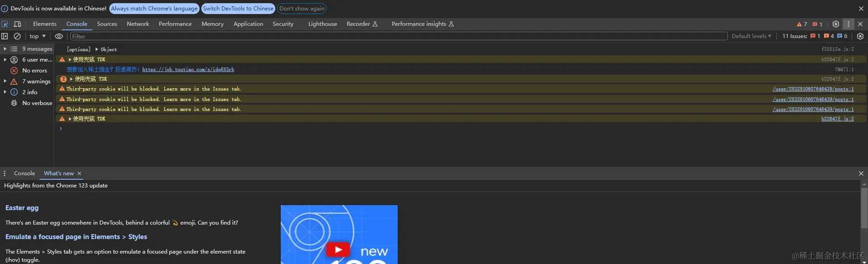This screenshot has width=868, height=264.
Task: Switch to the Sources tab
Action: 107,24
